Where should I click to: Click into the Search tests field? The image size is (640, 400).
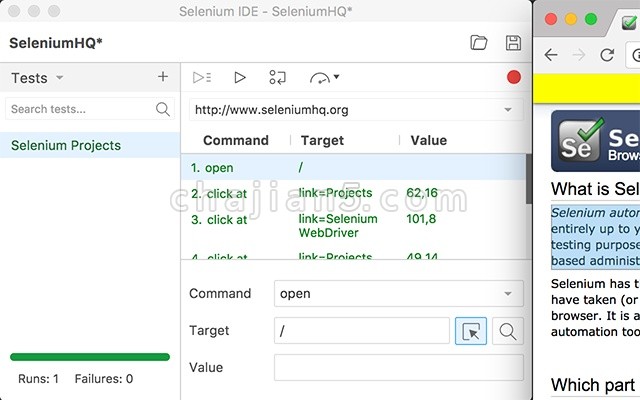[x=80, y=109]
